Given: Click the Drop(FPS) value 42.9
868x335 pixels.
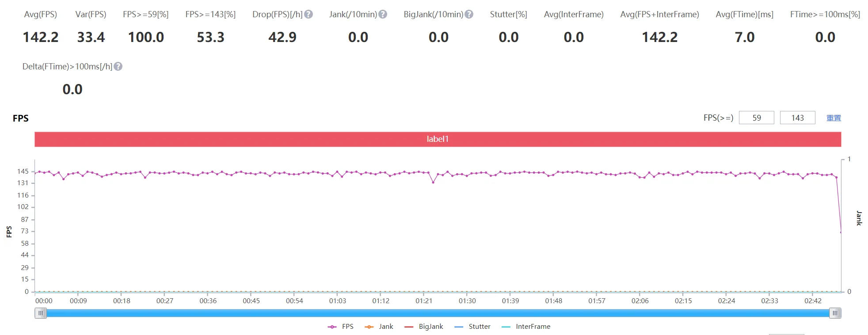Looking at the screenshot, I should click(282, 37).
